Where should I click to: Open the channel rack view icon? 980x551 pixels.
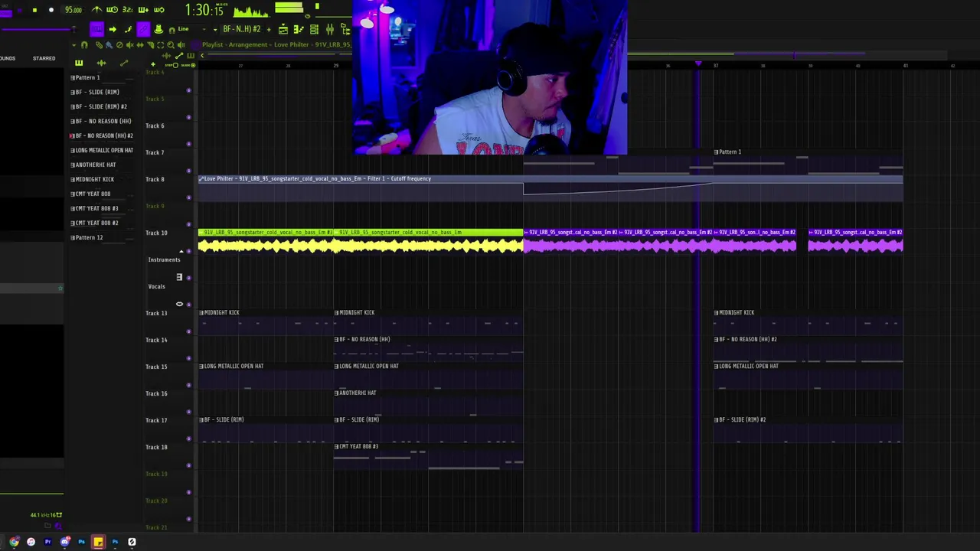pos(314,29)
